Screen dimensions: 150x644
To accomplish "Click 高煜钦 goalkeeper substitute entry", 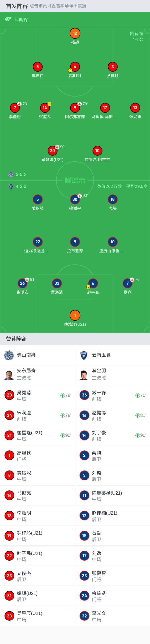I will 37,455.
